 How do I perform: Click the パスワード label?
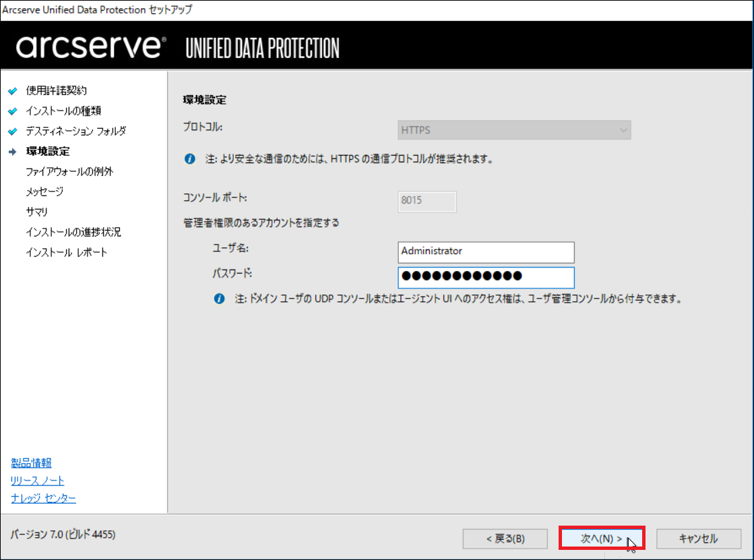coord(232,274)
